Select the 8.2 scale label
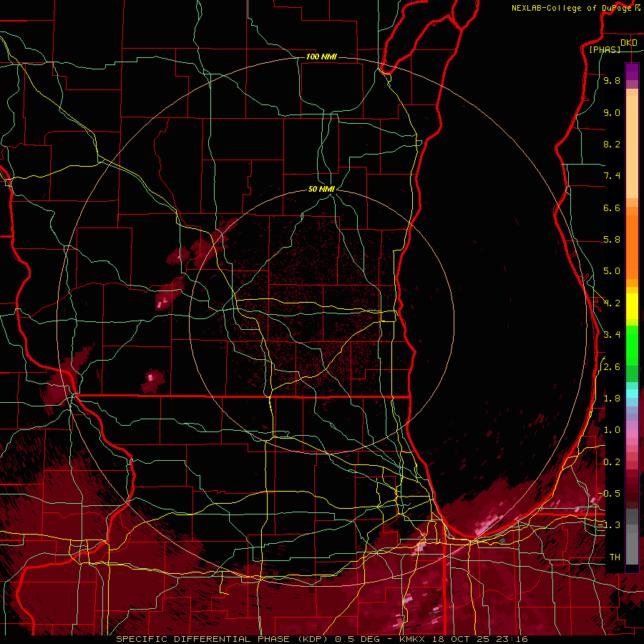644x644 pixels. (612, 144)
